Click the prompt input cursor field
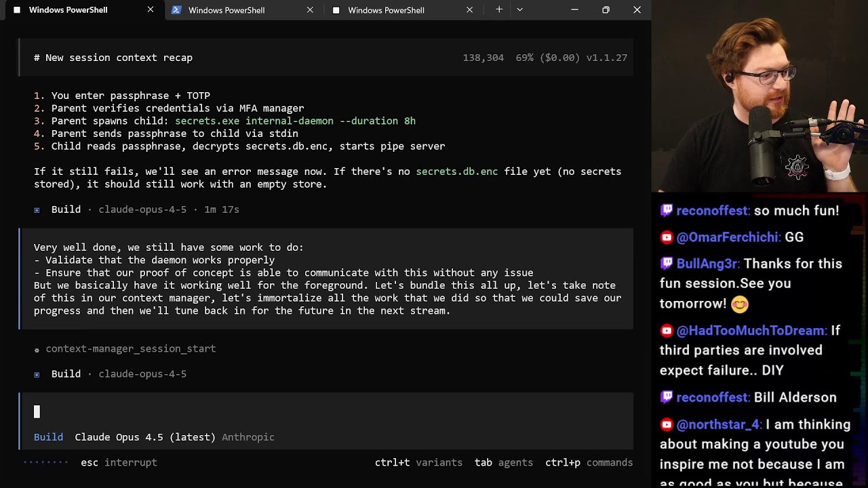This screenshot has width=868, height=488. [326, 412]
